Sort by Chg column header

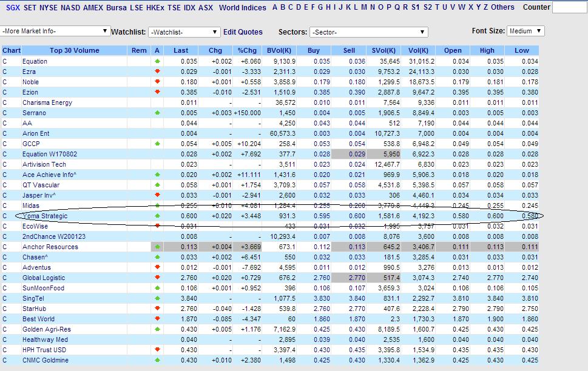(x=215, y=50)
